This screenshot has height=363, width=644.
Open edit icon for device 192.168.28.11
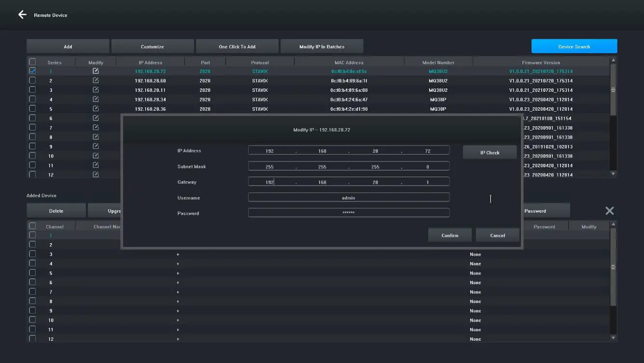point(96,90)
